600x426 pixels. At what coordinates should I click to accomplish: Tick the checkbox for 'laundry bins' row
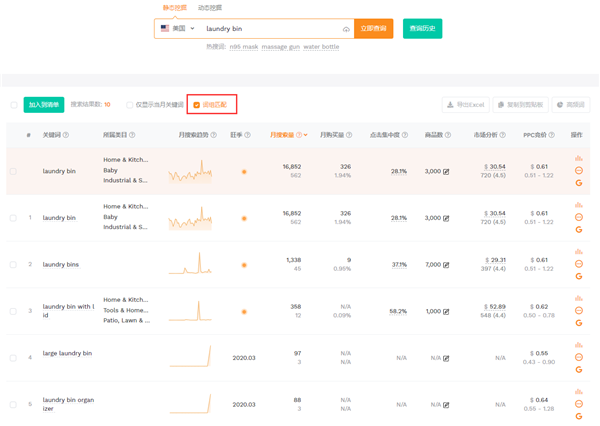pos(14,265)
